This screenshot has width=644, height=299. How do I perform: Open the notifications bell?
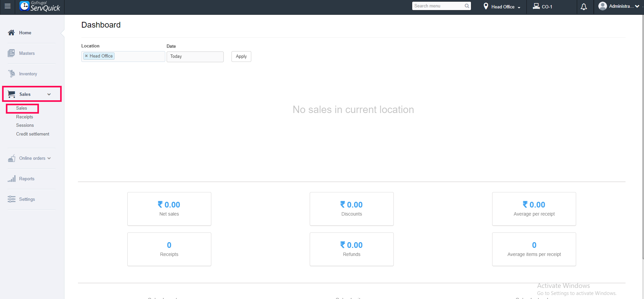584,7
